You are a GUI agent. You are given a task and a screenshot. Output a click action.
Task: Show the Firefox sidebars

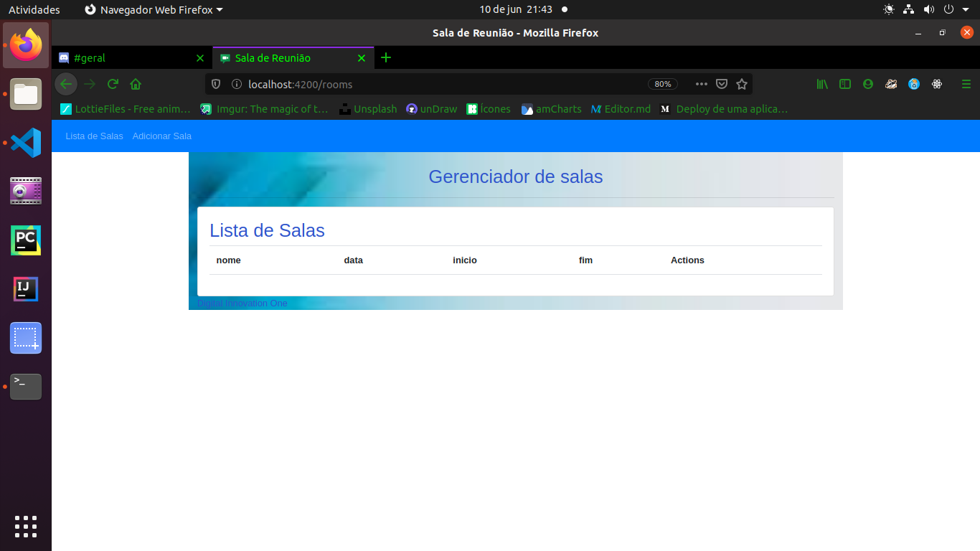pyautogui.click(x=845, y=84)
